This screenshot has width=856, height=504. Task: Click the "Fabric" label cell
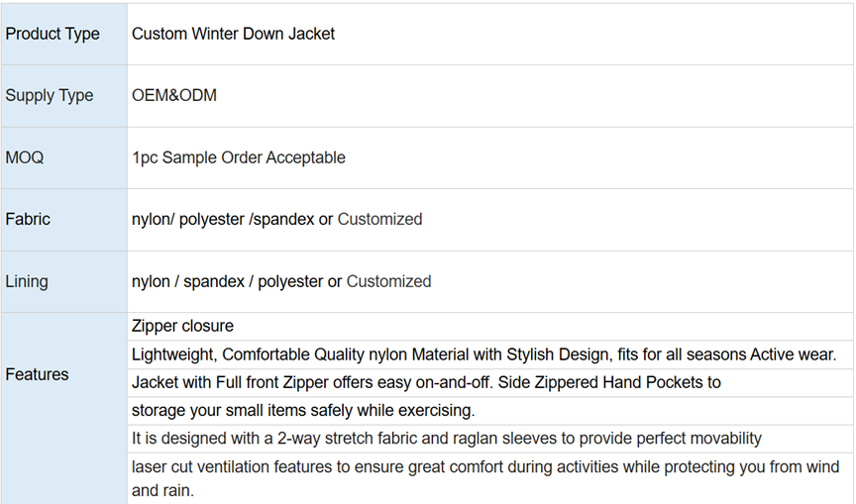tap(28, 219)
